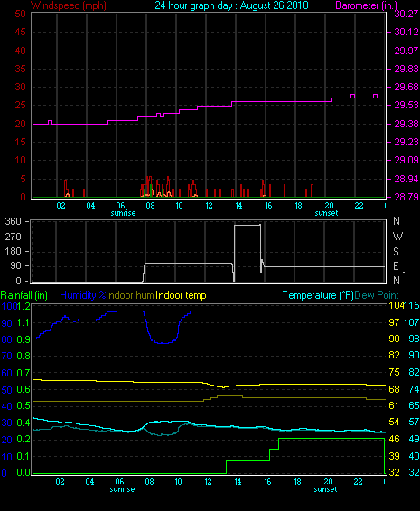Select the 29.68 barometer scale value

click(406, 87)
